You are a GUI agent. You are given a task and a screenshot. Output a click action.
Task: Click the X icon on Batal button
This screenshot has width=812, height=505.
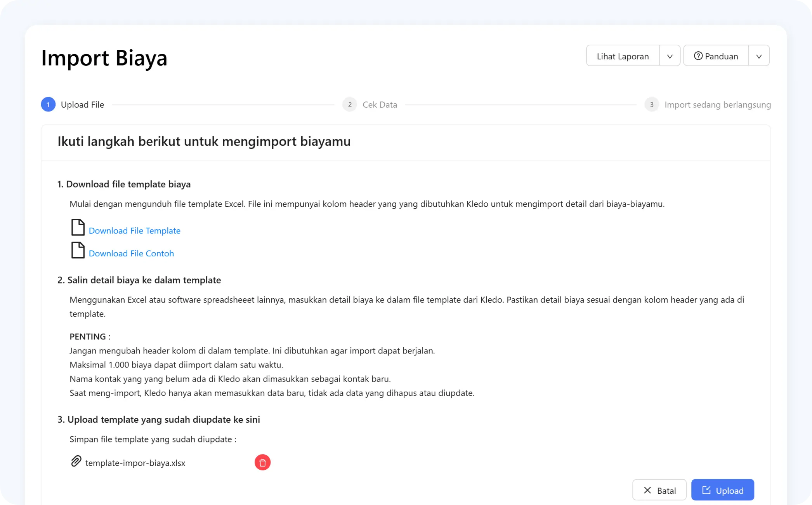(x=647, y=490)
